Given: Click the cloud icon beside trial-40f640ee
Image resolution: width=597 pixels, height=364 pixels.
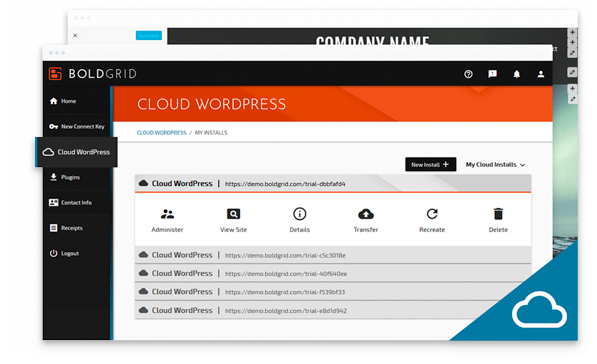Looking at the screenshot, I should tap(144, 273).
